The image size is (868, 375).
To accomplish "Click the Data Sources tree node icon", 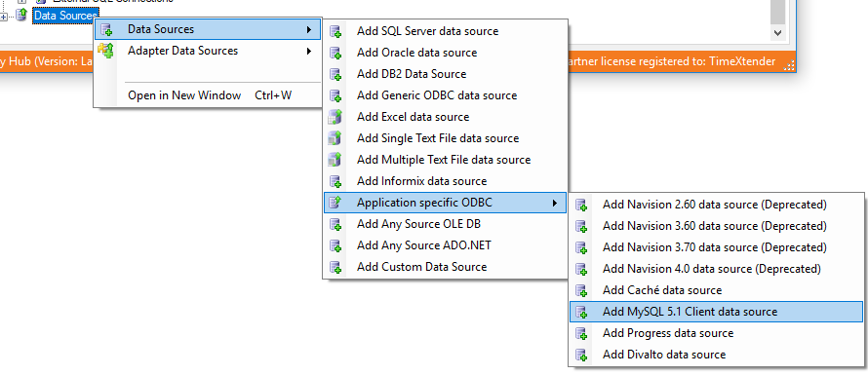I will click(x=21, y=16).
